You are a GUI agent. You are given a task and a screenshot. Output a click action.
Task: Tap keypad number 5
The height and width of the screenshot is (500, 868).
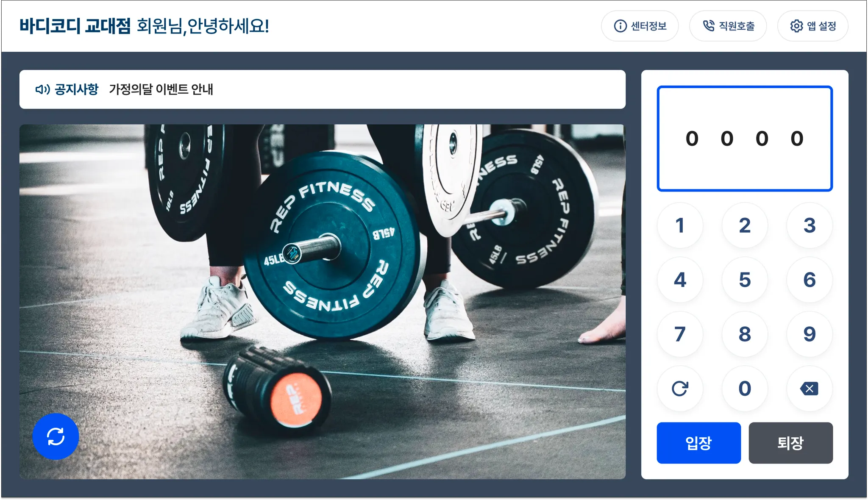[745, 280]
